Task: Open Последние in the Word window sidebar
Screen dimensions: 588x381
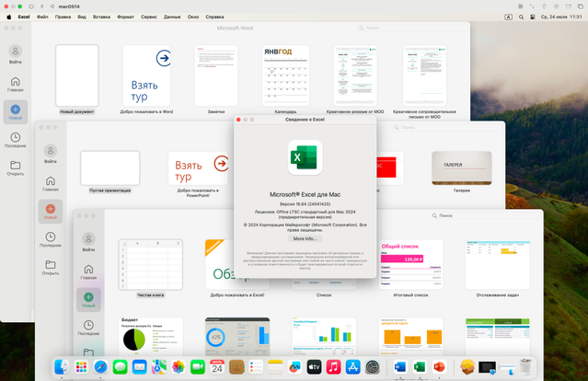Action: coord(16,140)
